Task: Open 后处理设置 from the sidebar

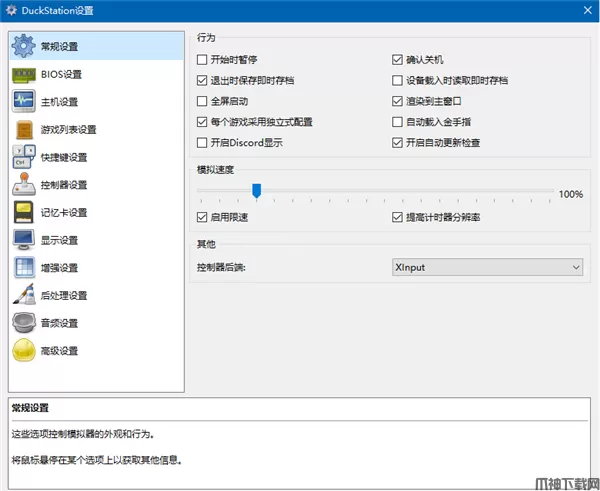Action: pyautogui.click(x=96, y=295)
